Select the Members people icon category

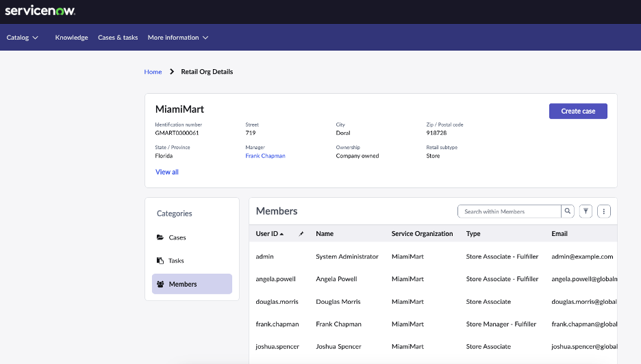point(160,284)
